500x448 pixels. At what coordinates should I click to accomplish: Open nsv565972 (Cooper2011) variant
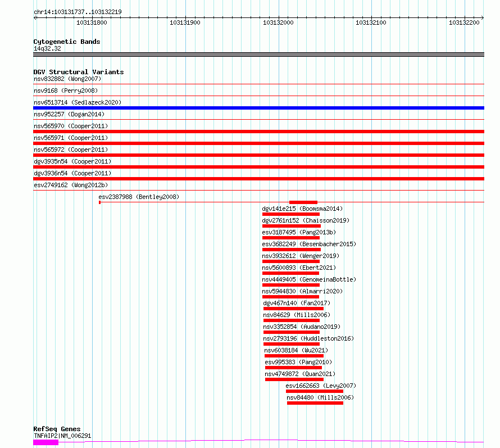click(x=71, y=150)
